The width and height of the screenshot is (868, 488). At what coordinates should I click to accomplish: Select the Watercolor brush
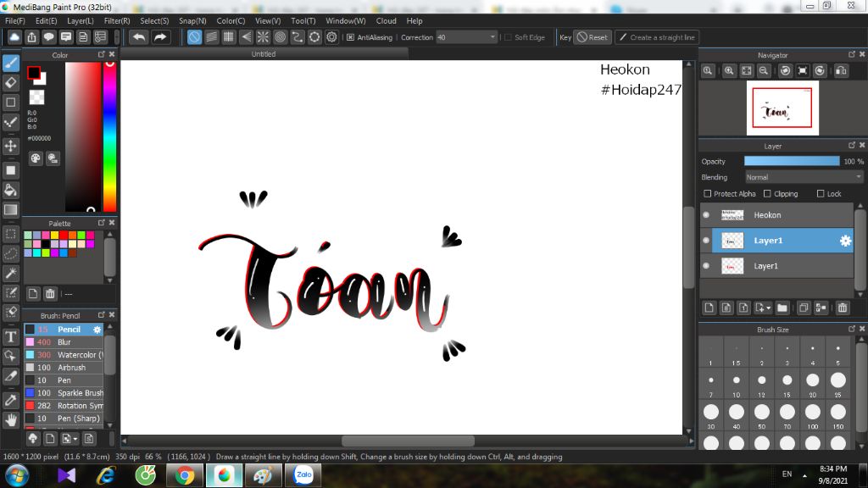pos(64,355)
